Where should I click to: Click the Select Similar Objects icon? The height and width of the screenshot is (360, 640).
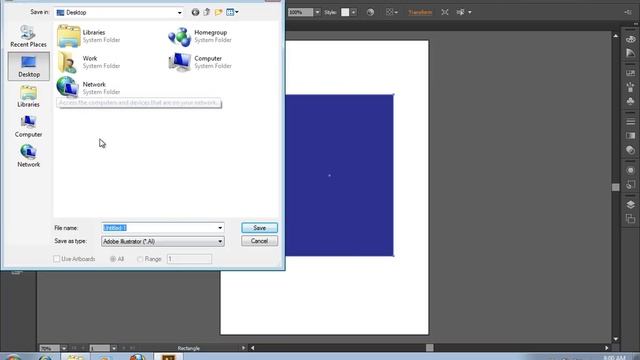point(460,12)
